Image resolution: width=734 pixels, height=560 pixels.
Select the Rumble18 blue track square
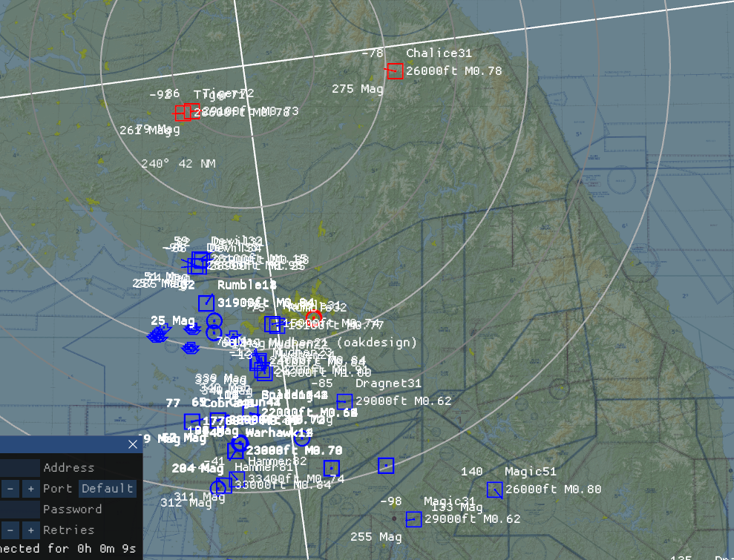tap(206, 303)
